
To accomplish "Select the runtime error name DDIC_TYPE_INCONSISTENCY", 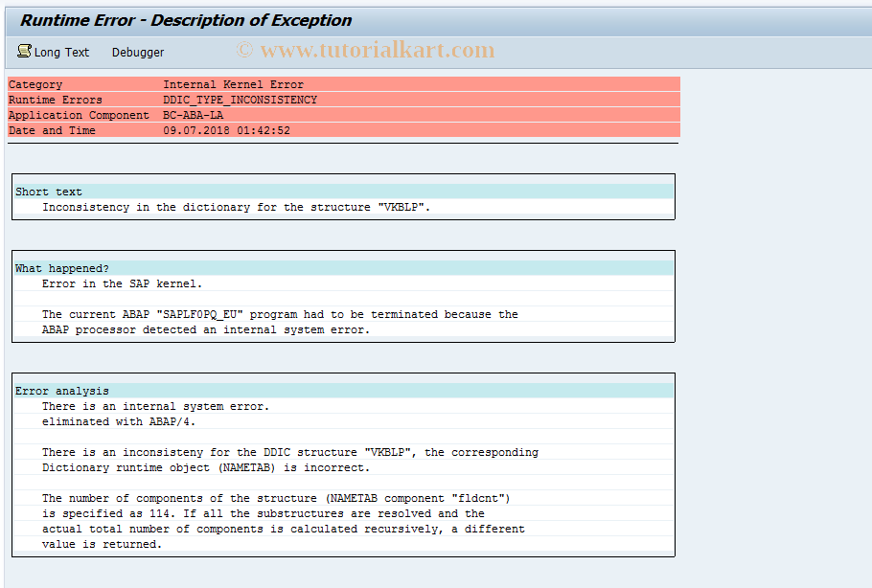I will pyautogui.click(x=240, y=100).
